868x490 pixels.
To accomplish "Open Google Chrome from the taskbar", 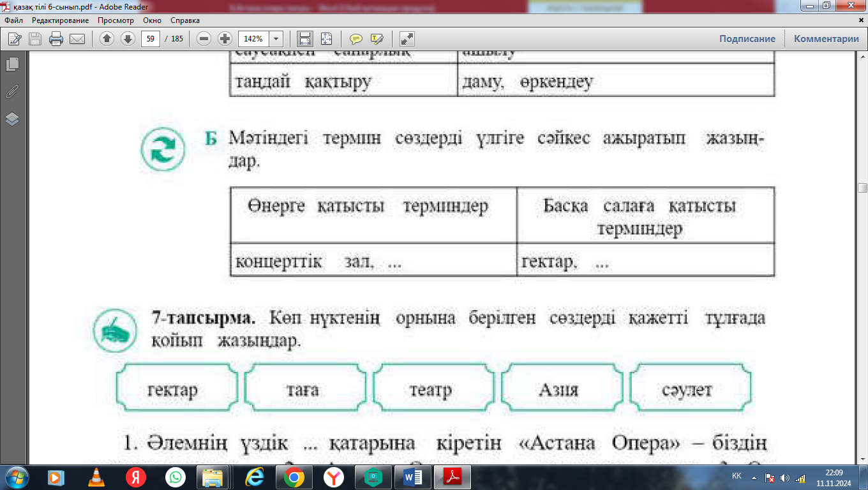I will tap(294, 477).
